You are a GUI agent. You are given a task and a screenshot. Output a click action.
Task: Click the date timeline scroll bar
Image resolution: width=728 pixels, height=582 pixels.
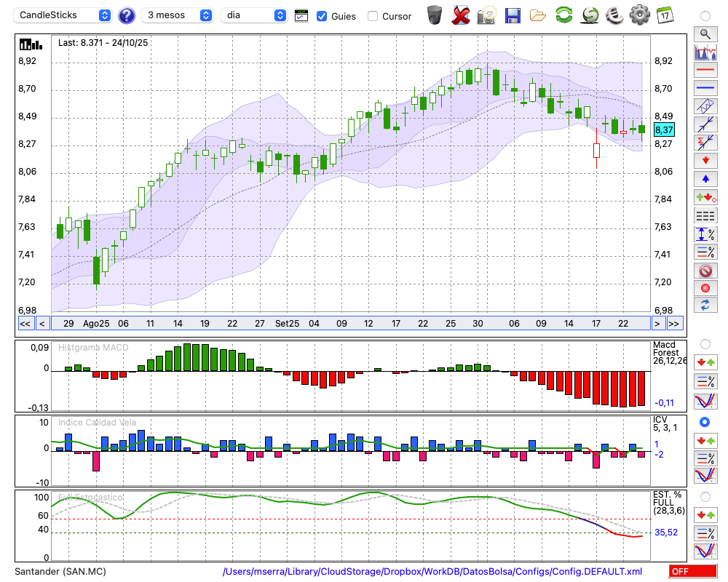(351, 324)
